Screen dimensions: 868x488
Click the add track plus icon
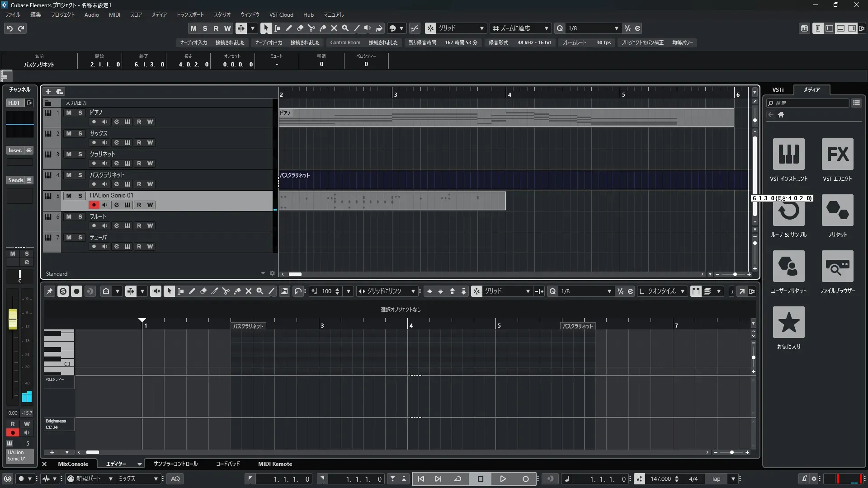(48, 92)
